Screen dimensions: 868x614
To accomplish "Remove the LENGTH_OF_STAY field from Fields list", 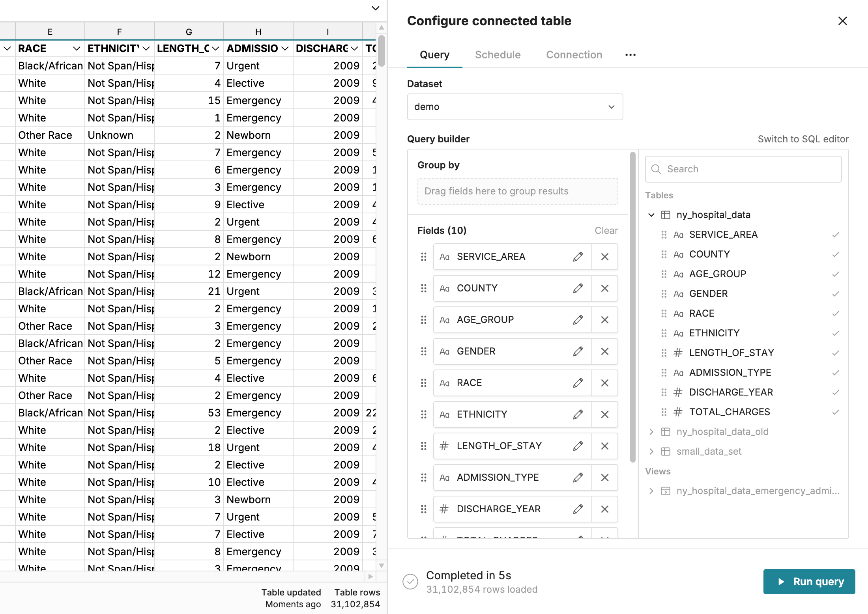I will [604, 446].
